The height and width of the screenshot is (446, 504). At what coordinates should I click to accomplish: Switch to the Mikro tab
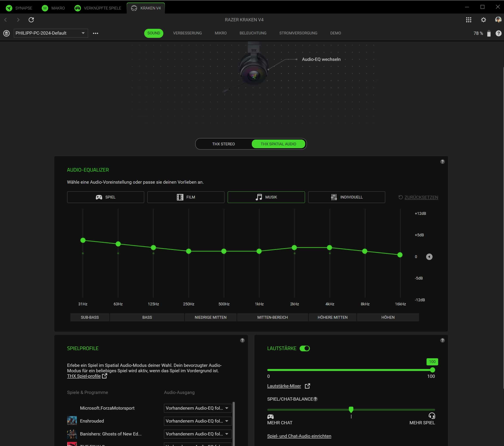pyautogui.click(x=220, y=33)
